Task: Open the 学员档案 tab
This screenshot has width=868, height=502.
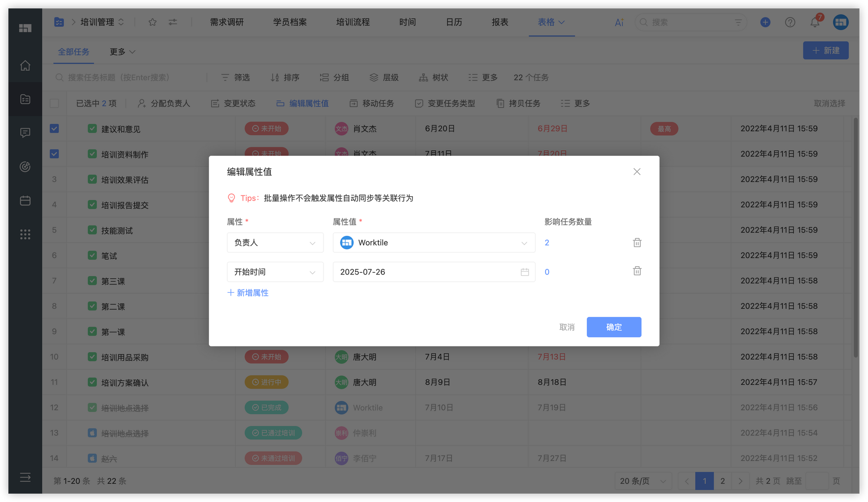Action: click(x=290, y=22)
